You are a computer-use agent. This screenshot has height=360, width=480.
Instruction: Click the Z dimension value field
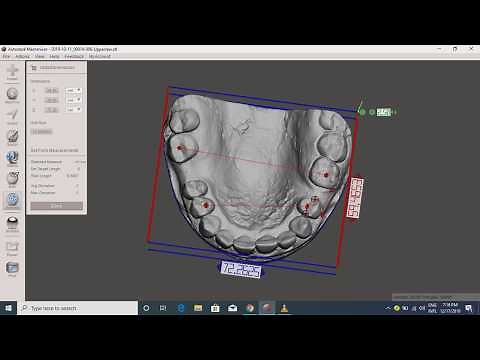pyautogui.click(x=52, y=110)
